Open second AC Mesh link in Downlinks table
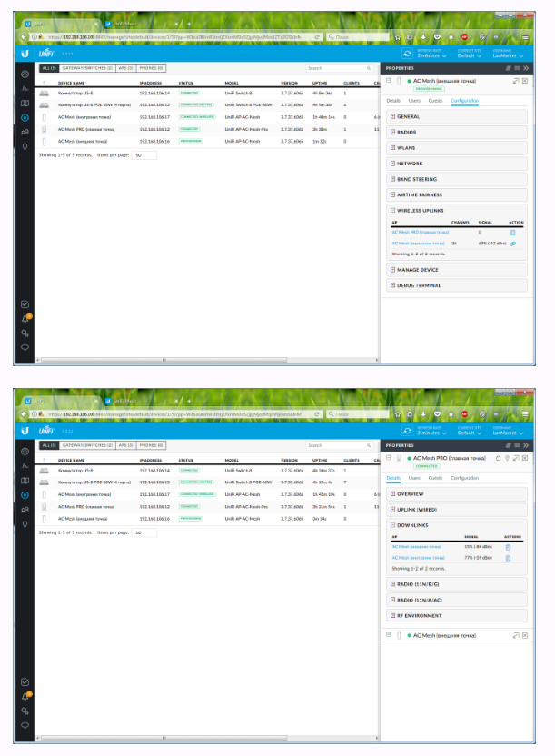Image resolution: width=555 pixels, height=756 pixels. [x=418, y=558]
